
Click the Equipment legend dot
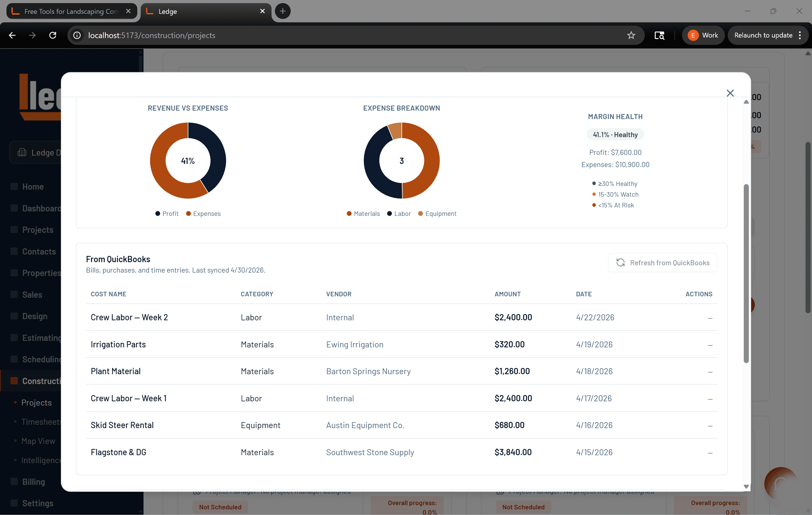tap(420, 214)
